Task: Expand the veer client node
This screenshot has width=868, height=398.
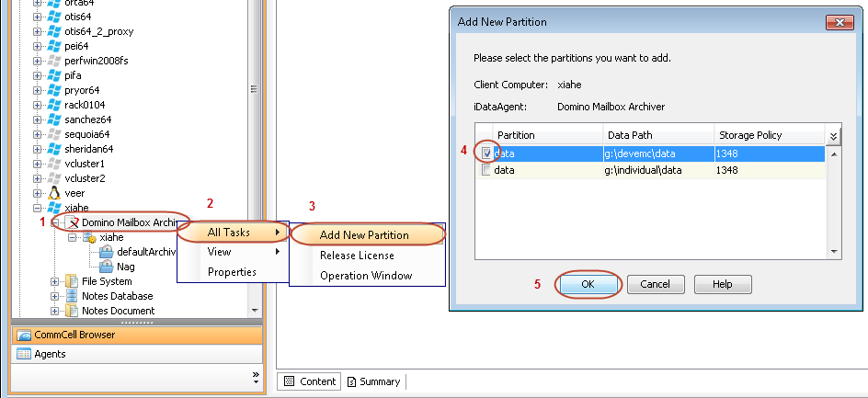Action: pyautogui.click(x=39, y=193)
